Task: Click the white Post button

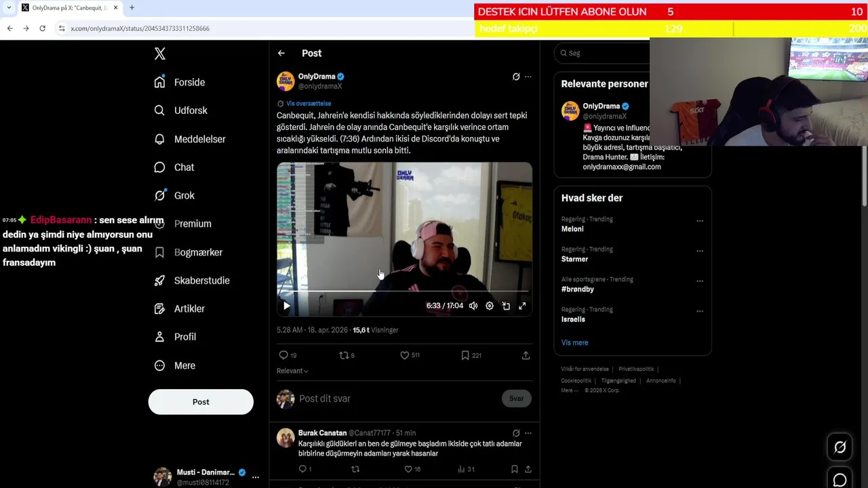Action: pos(201,402)
